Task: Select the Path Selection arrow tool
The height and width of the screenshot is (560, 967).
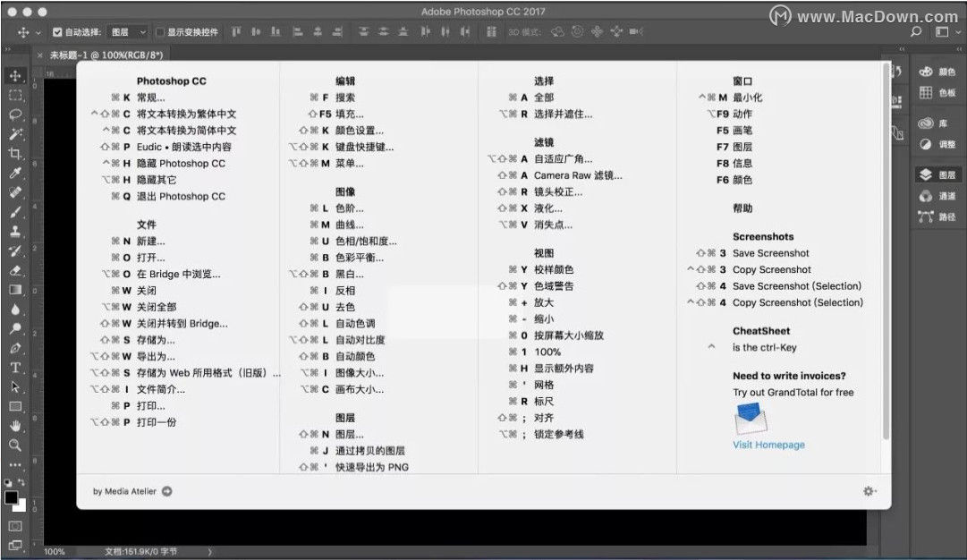Action: coord(15,387)
